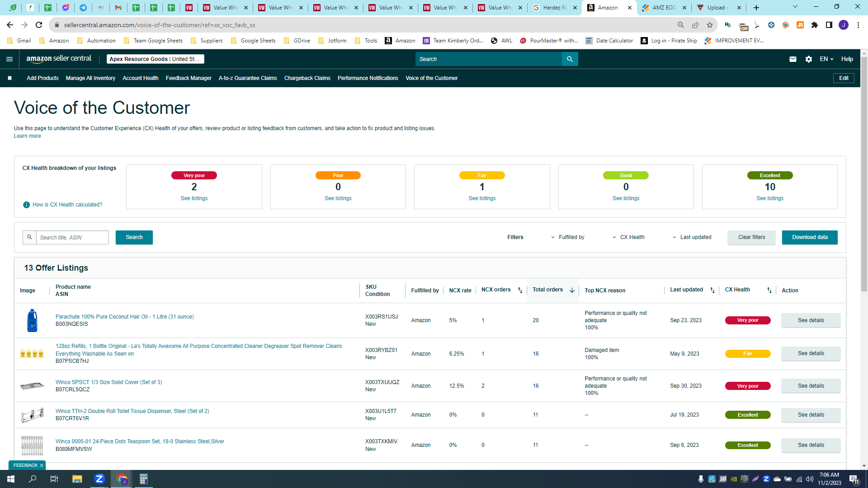Click the Search title, ASIN input field
This screenshot has width=868, height=488.
[x=72, y=237]
